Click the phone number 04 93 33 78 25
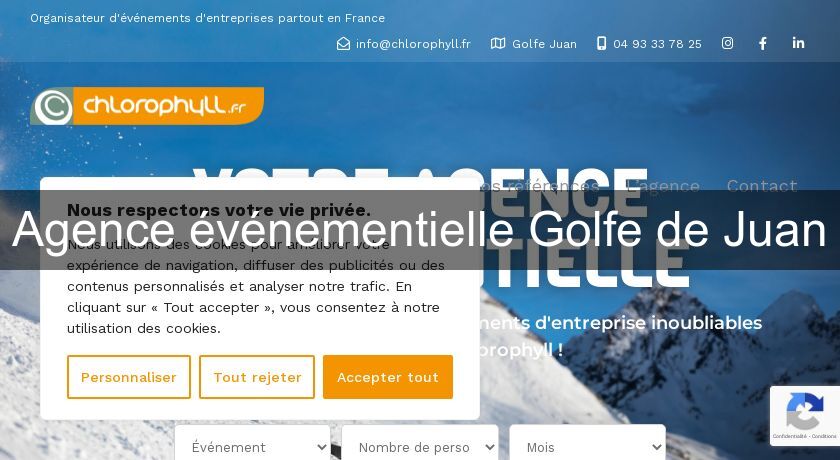 pos(657,44)
